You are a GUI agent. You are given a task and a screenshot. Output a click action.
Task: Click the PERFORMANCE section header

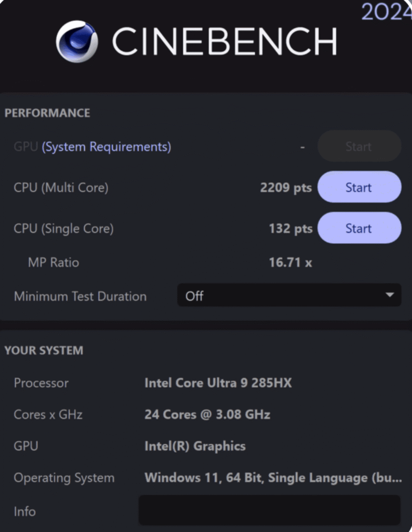(47, 113)
